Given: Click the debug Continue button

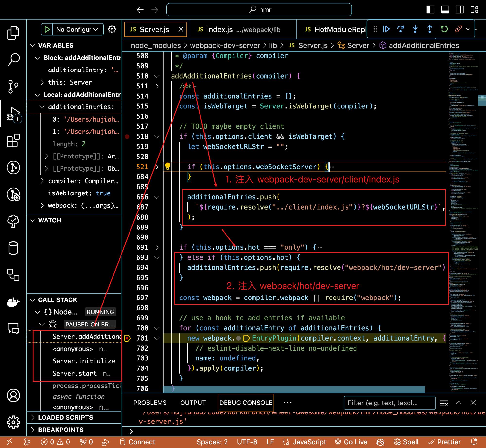Looking at the screenshot, I should [386, 29].
